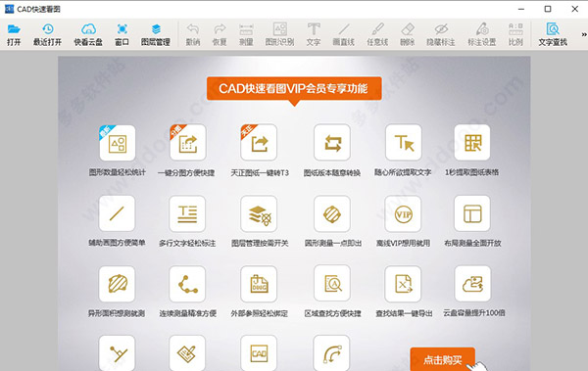Image resolution: width=588 pixels, height=371 pixels.
Task: Click the 离线VIP想用就用 caption text
Action: pos(403,243)
